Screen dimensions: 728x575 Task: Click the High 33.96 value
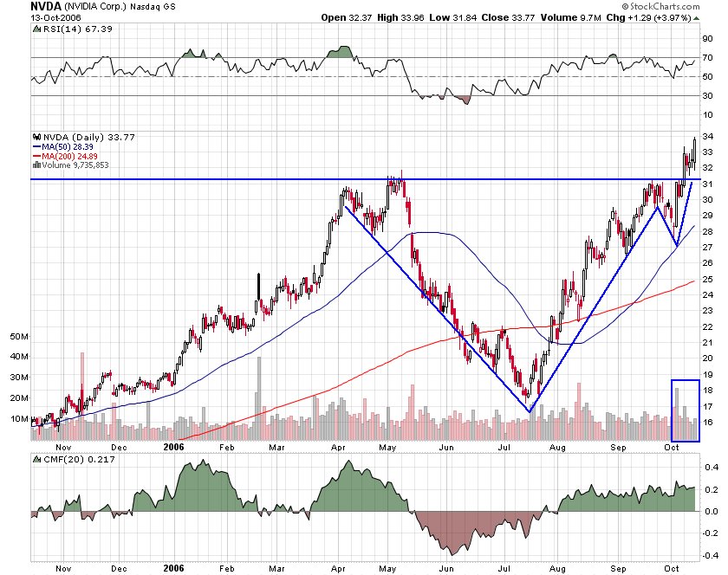[400, 17]
